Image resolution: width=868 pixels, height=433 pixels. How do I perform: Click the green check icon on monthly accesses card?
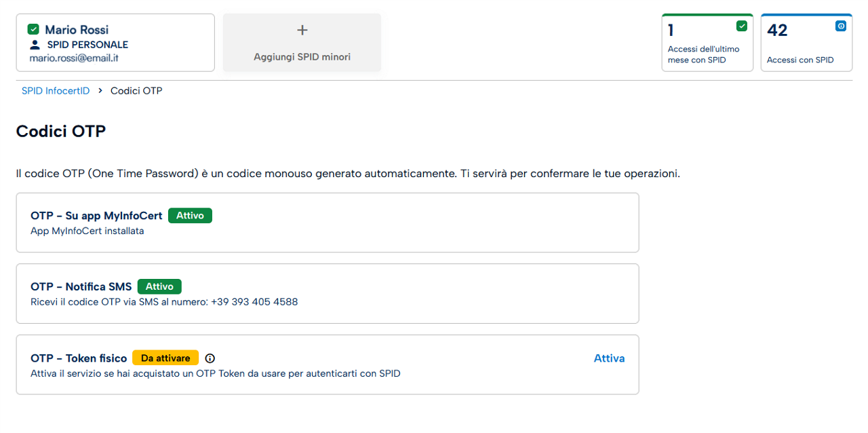[x=741, y=26]
